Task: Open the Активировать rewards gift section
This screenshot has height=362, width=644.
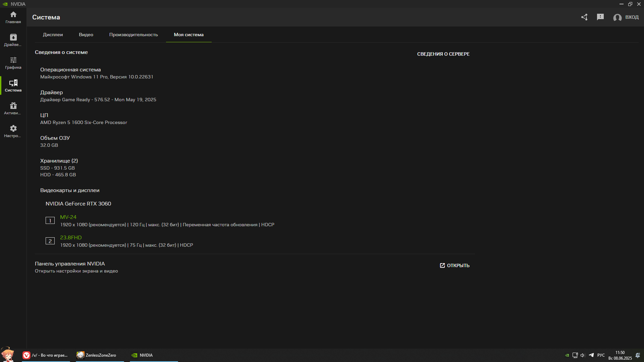Action: (13, 109)
